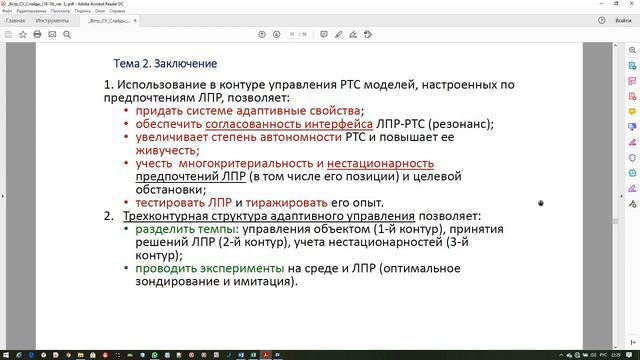Toggle the right pane divider arrow
Viewport: 640px width, 360px height.
tap(621, 196)
